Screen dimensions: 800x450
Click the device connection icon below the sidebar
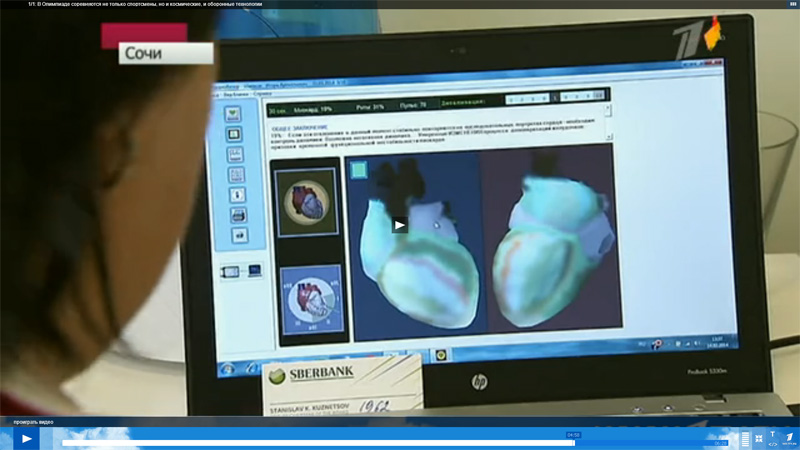click(x=241, y=271)
